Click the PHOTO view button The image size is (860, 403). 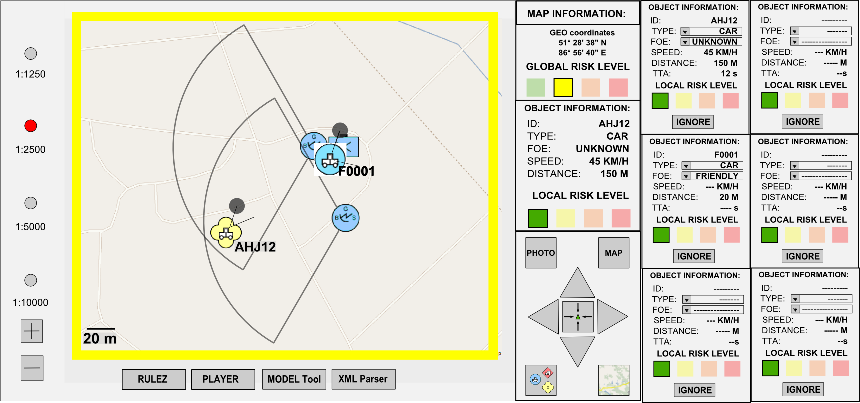[x=541, y=253]
